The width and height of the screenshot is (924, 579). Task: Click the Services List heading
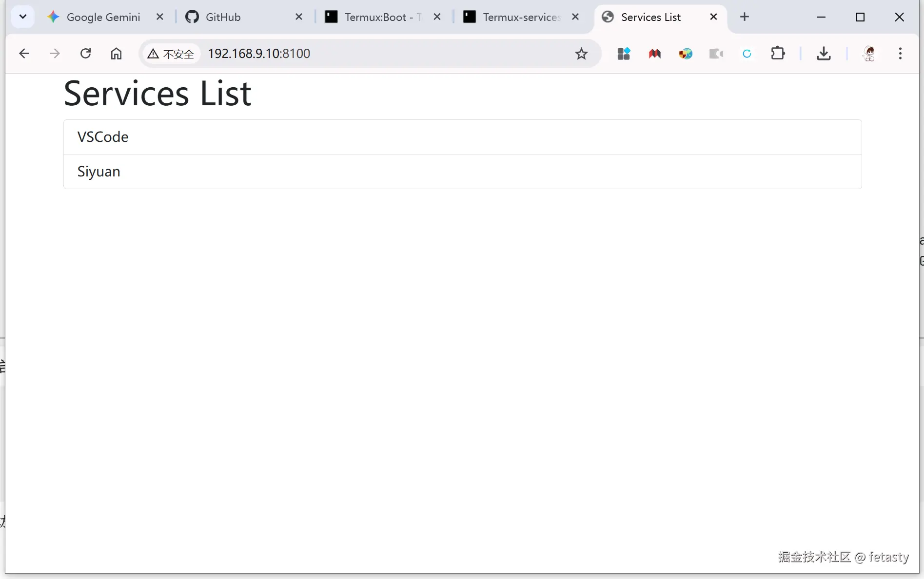(x=157, y=93)
